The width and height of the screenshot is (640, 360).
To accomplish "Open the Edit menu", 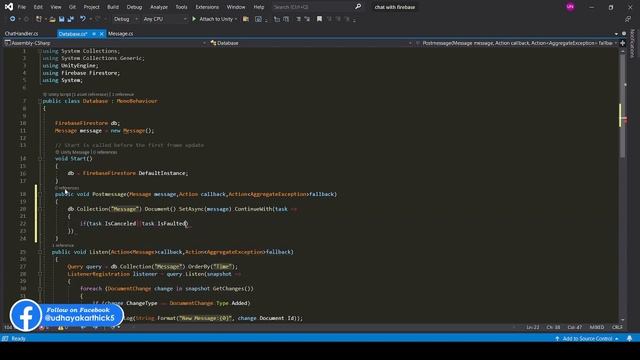I will [38, 7].
